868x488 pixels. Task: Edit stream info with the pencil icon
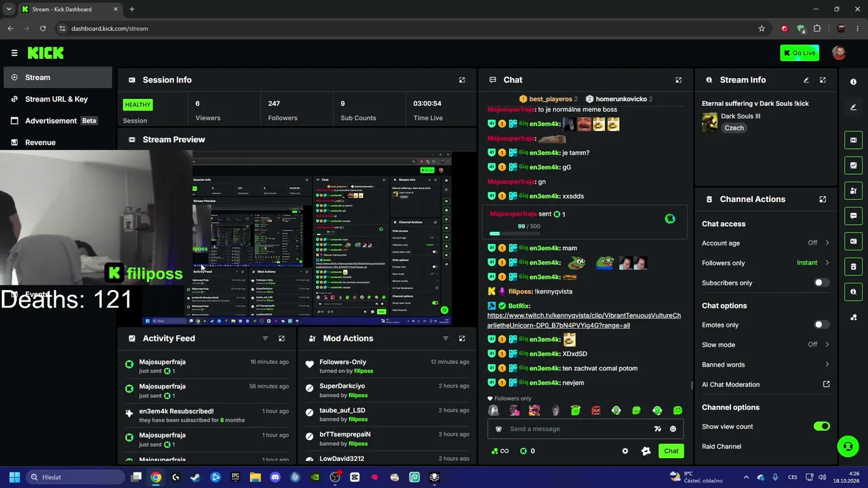pos(806,80)
